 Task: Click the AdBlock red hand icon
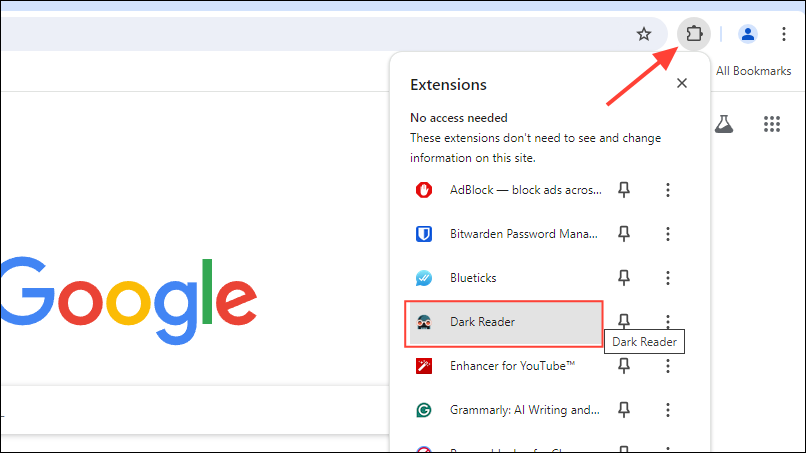click(424, 190)
